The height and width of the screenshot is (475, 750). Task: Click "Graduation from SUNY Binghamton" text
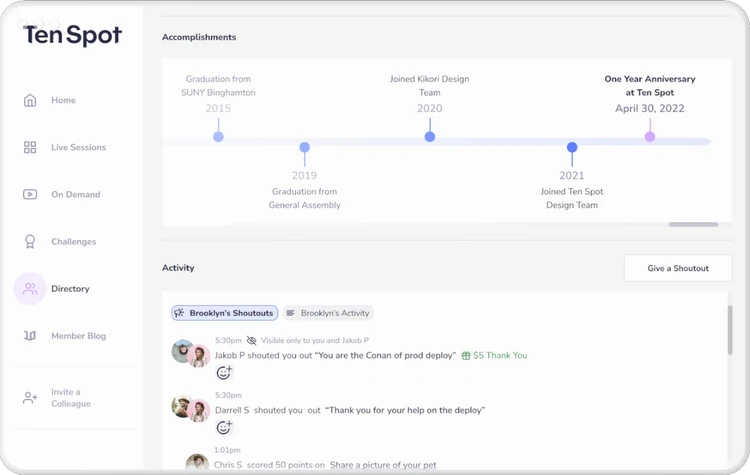pyautogui.click(x=218, y=86)
